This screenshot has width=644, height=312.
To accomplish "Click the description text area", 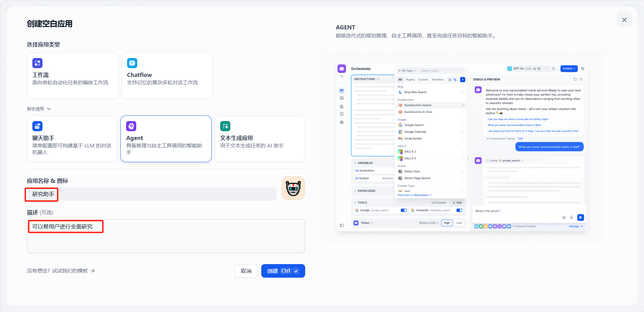I will pyautogui.click(x=166, y=239).
